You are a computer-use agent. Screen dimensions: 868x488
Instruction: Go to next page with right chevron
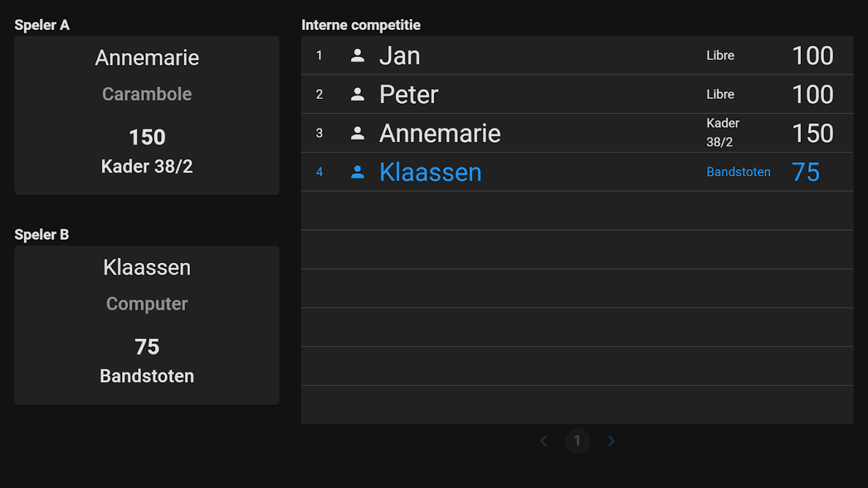click(612, 441)
